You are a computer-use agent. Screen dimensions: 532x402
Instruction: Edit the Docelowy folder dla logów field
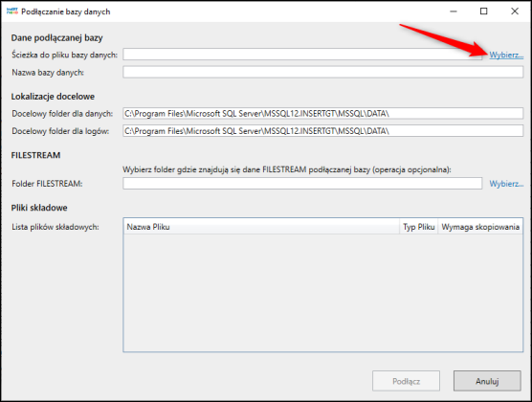tap(322, 131)
